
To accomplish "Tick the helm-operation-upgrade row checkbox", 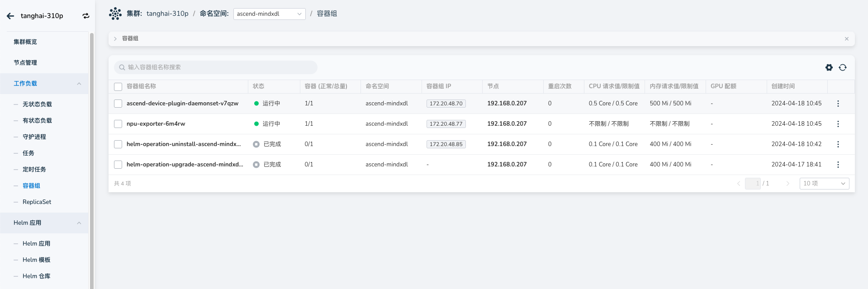I will [118, 165].
